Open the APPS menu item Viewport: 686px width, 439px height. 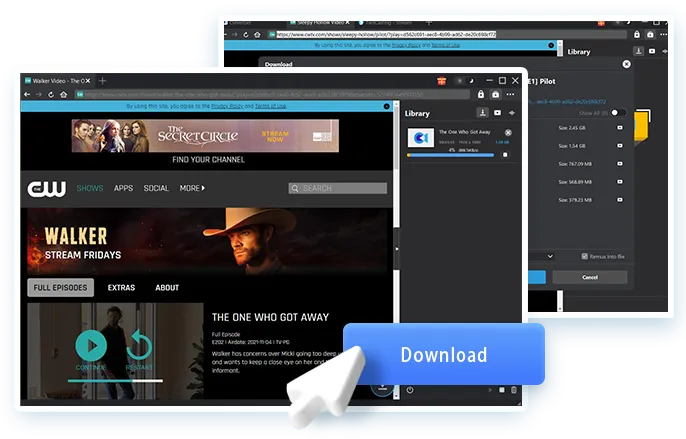pos(123,188)
